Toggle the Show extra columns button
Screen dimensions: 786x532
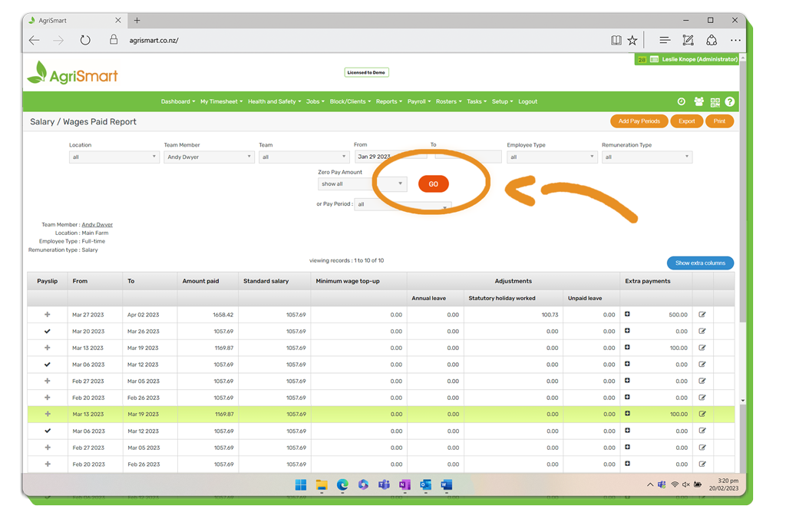click(700, 263)
